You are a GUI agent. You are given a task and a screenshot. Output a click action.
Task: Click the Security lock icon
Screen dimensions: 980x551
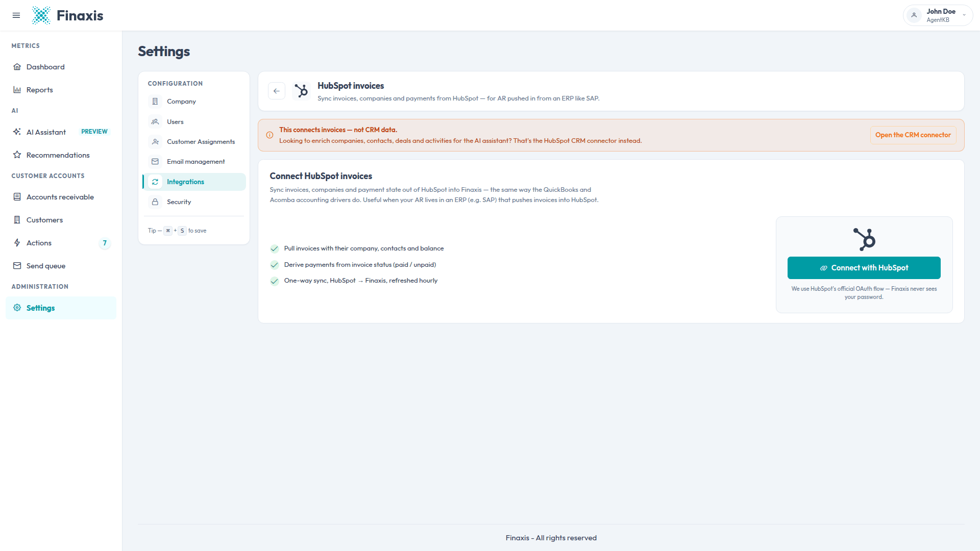pos(155,202)
